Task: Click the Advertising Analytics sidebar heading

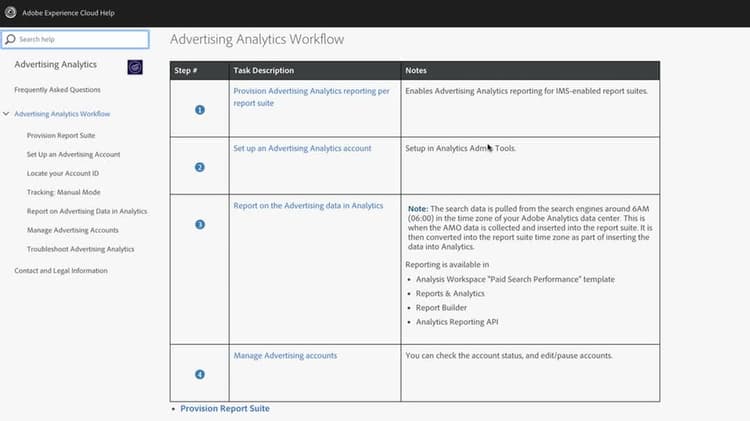Action: pos(55,65)
